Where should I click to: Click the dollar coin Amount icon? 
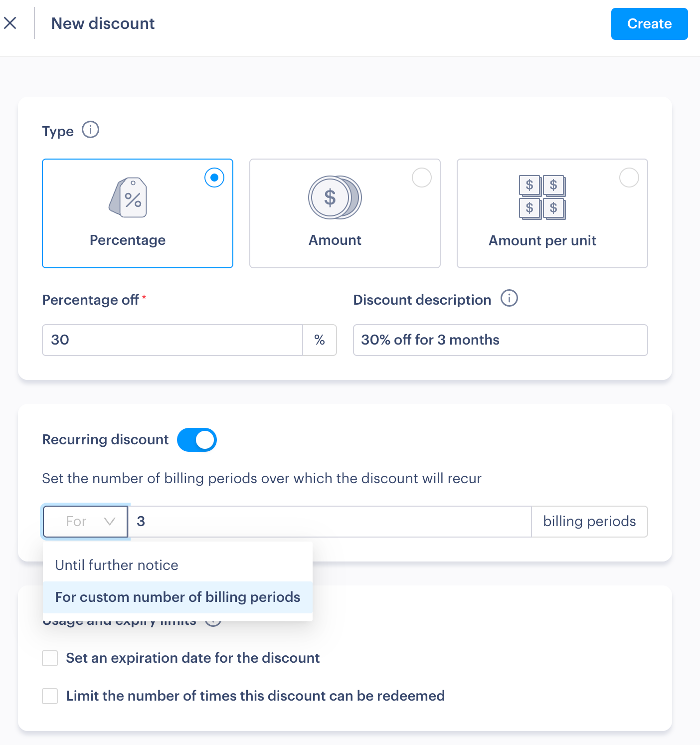335,197
